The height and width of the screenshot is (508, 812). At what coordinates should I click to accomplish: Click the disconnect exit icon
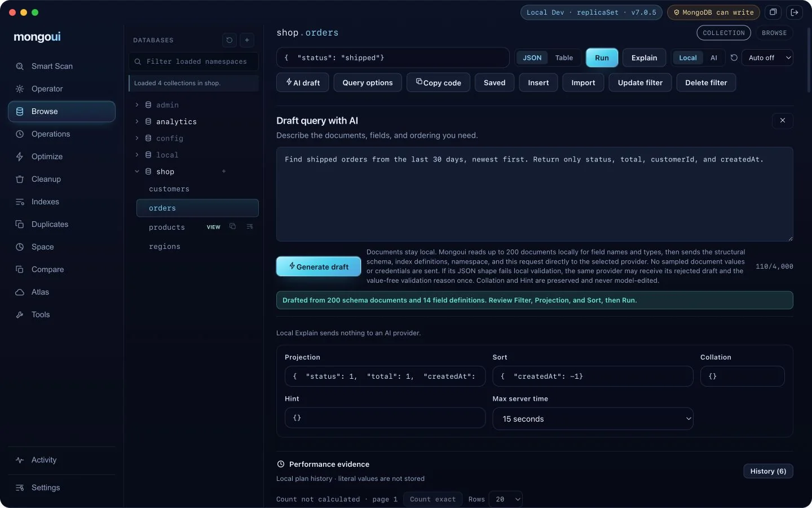[x=795, y=12]
